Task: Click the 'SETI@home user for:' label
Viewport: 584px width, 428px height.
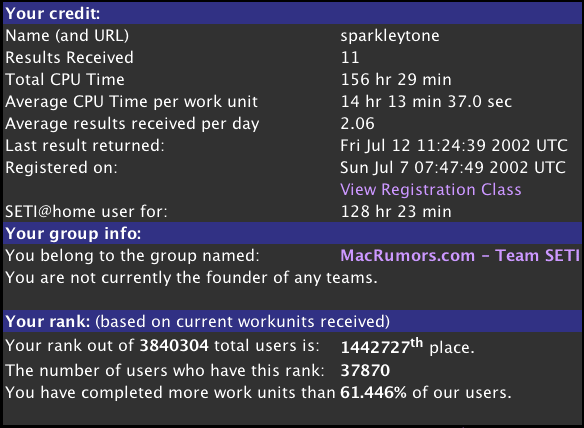Action: 86,212
